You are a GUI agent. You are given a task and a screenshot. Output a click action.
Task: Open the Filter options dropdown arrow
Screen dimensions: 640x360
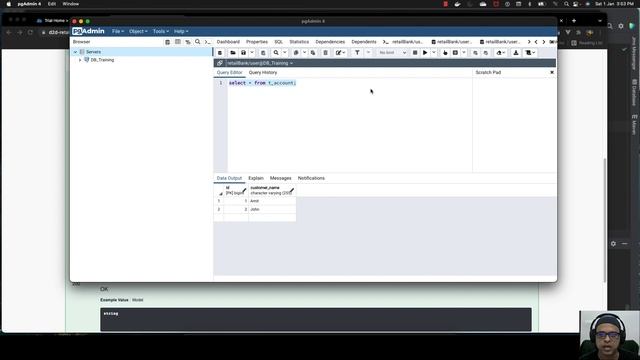pos(368,53)
